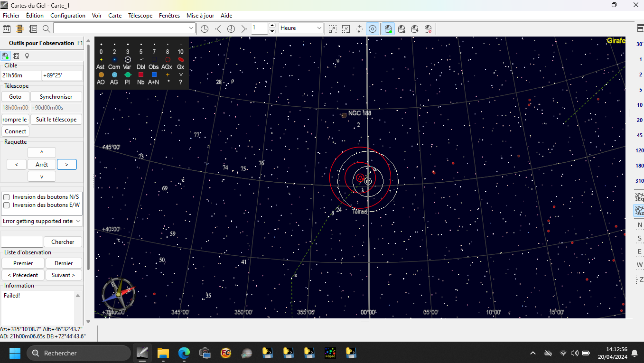Click telescope icon with green dot in toolbar
The height and width of the screenshot is (363, 644).
coord(388,28)
